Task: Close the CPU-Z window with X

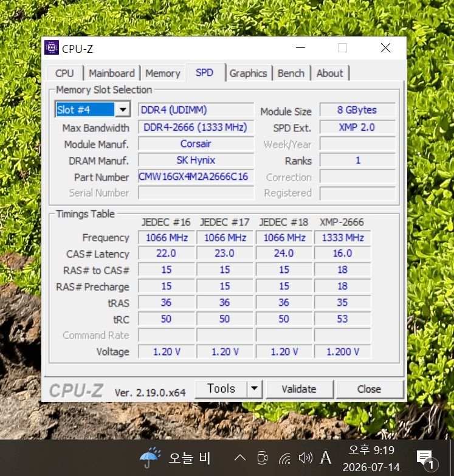Action: pos(385,47)
